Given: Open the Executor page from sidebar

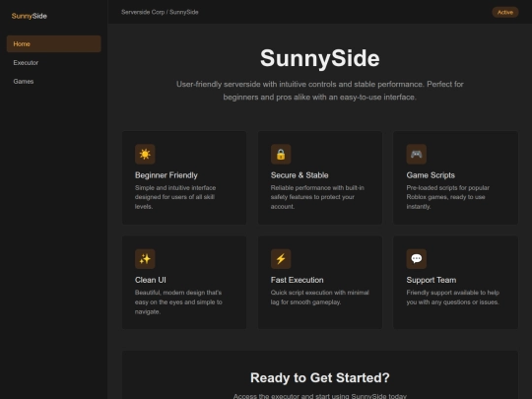Looking at the screenshot, I should click(53, 62).
